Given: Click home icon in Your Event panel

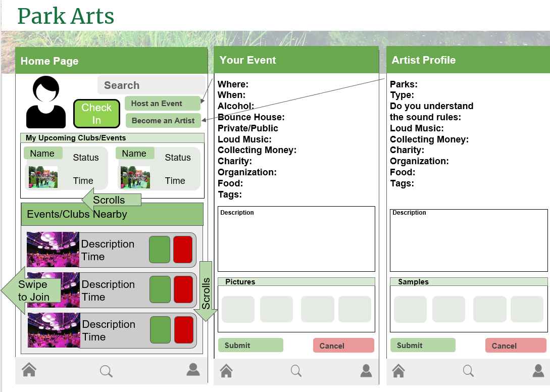Looking at the screenshot, I should (x=226, y=371).
